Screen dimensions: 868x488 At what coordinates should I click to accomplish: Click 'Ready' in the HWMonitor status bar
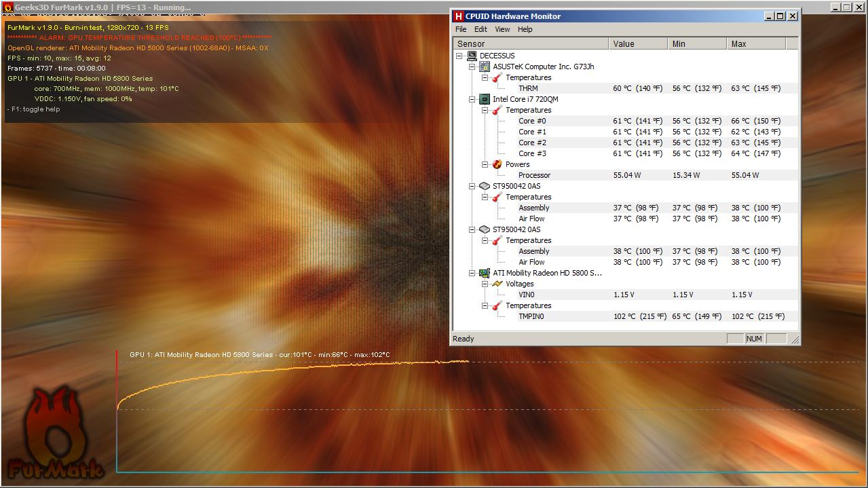click(x=464, y=339)
